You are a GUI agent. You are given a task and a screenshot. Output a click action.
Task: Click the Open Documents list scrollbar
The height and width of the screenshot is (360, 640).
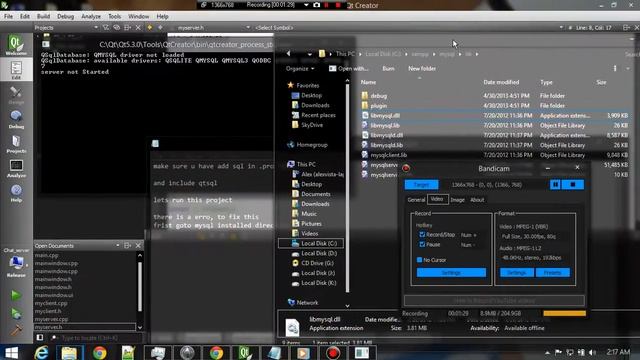click(x=140, y=288)
